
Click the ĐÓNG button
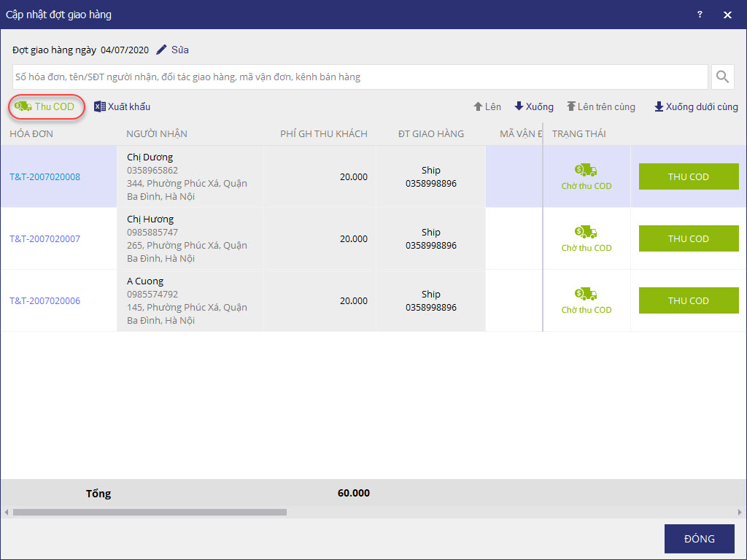point(699,539)
